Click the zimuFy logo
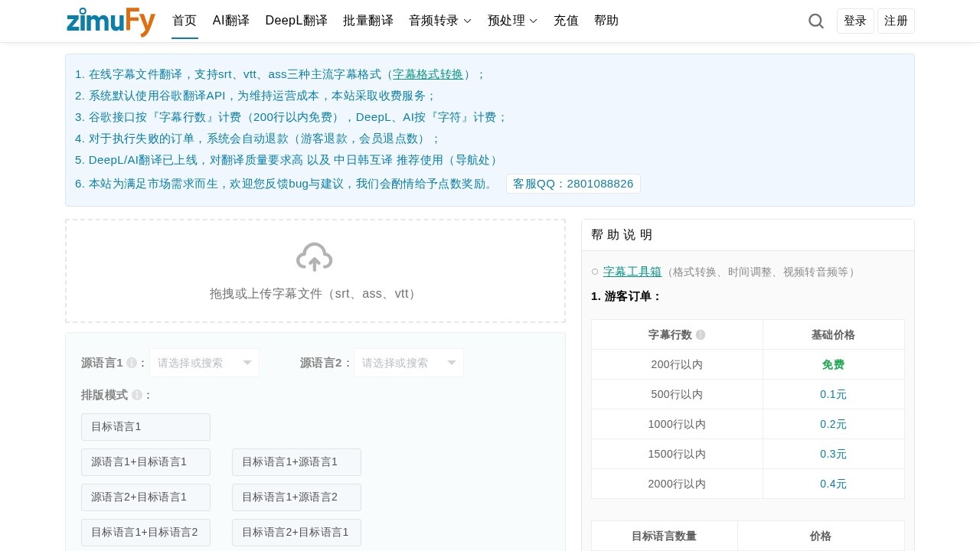The image size is (980, 551). click(x=110, y=21)
